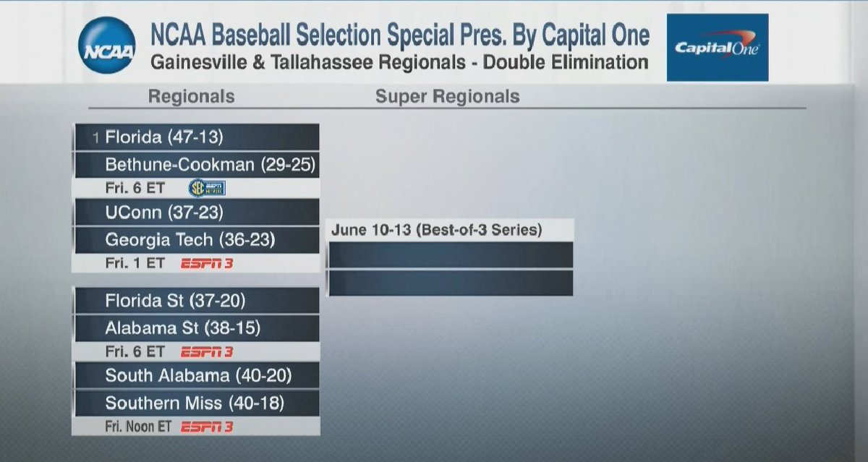
Task: Select Southern Miss (40-18) team row
Action: [196, 403]
